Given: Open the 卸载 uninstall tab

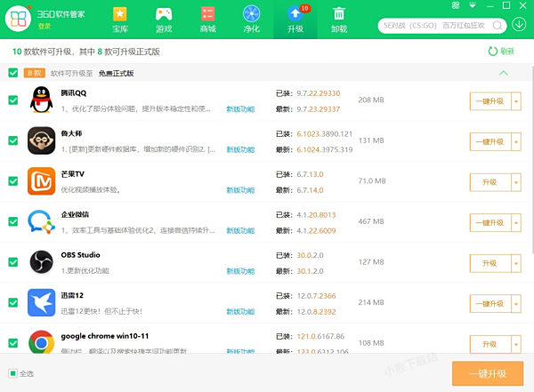Looking at the screenshot, I should point(339,20).
